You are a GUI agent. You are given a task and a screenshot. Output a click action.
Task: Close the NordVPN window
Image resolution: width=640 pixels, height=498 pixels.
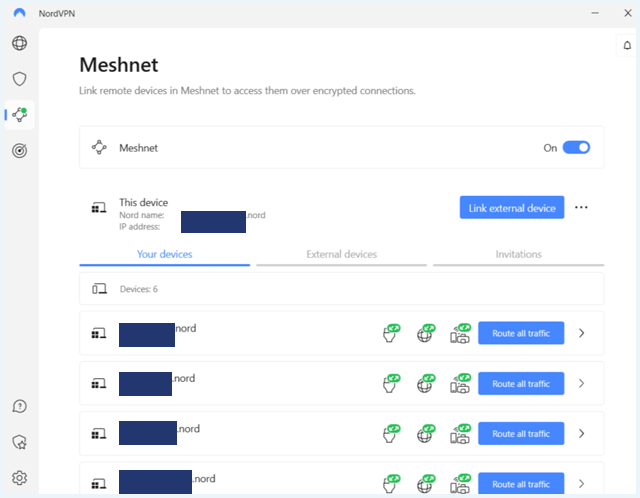click(628, 13)
